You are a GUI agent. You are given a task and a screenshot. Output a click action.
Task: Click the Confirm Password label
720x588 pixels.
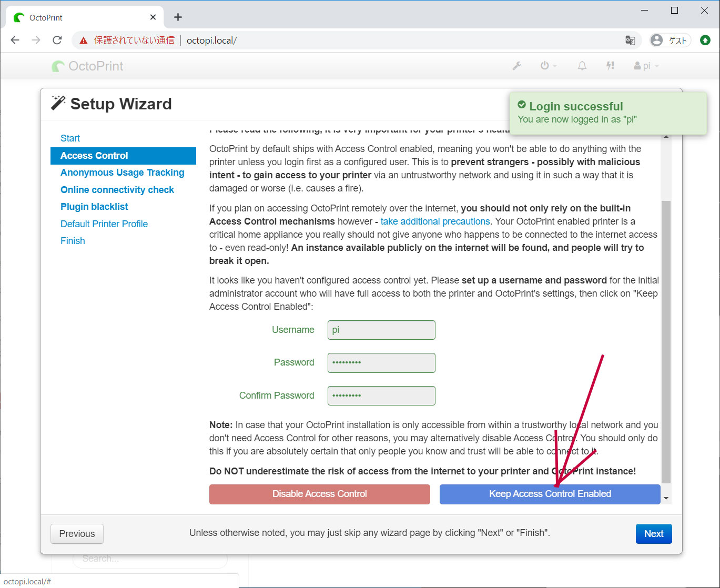(x=277, y=396)
